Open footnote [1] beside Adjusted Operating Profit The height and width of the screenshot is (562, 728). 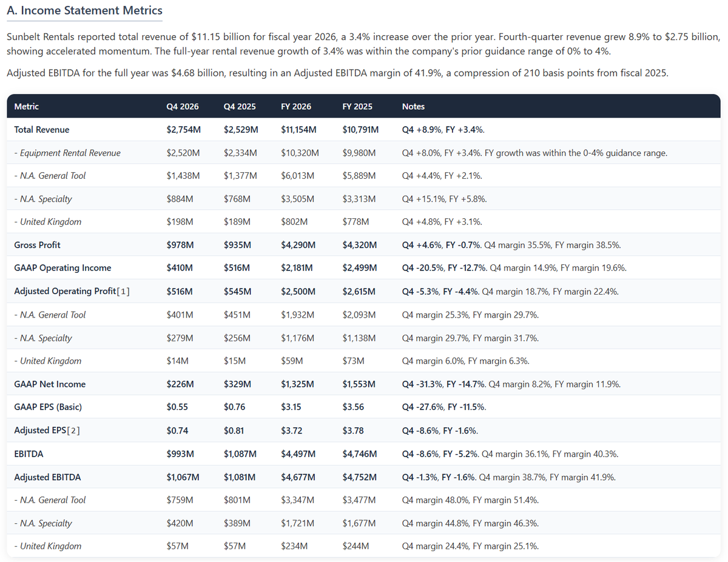click(124, 292)
